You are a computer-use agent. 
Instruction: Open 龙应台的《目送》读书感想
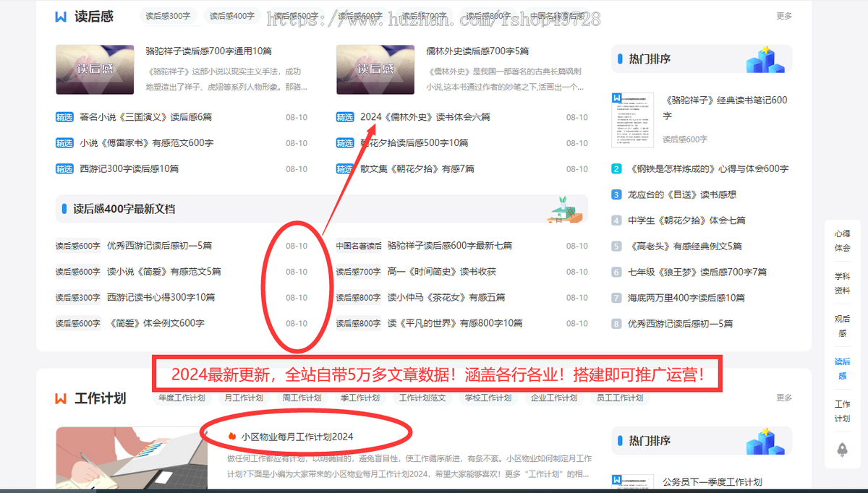[682, 195]
